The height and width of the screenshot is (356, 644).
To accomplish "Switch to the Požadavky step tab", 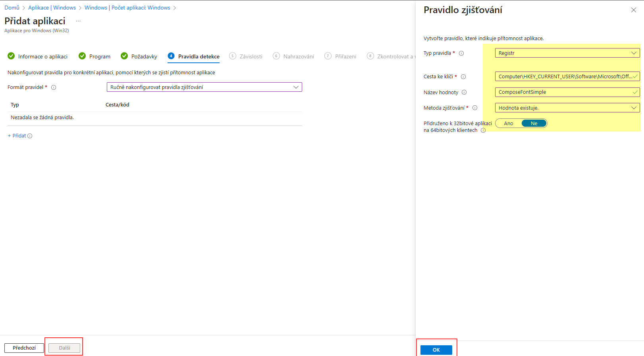I will coord(139,56).
